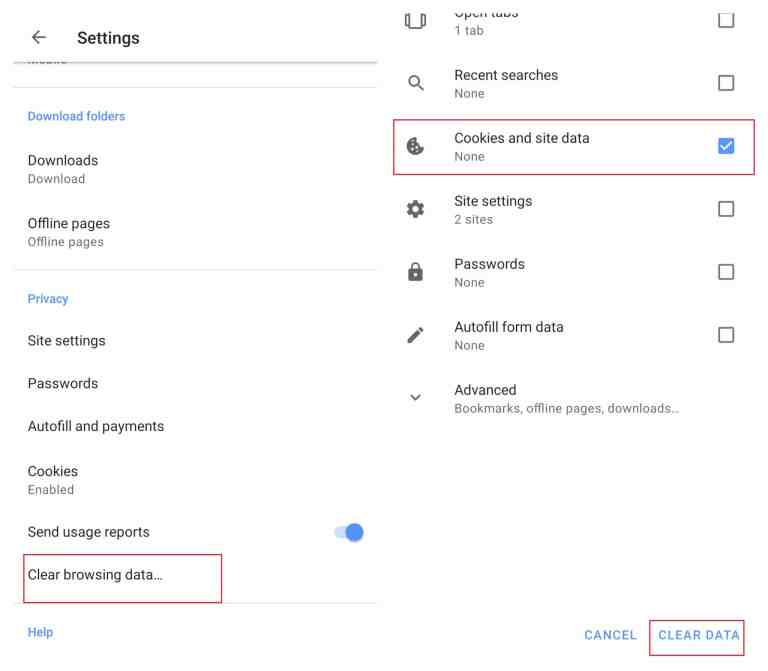Open Clear browsing data option
The width and height of the screenshot is (768, 671).
(95, 575)
